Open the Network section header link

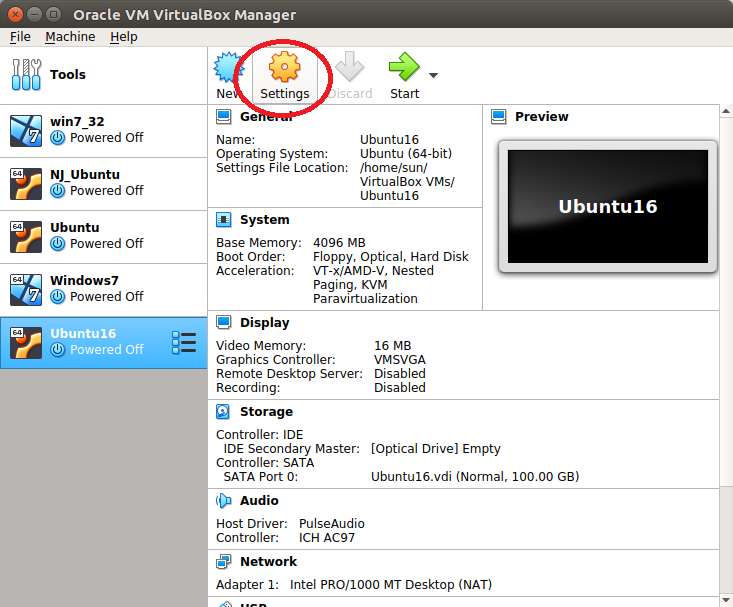(x=268, y=561)
